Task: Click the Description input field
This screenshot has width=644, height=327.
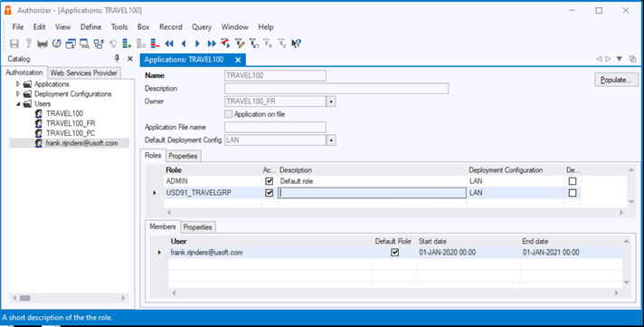Action: click(x=336, y=89)
